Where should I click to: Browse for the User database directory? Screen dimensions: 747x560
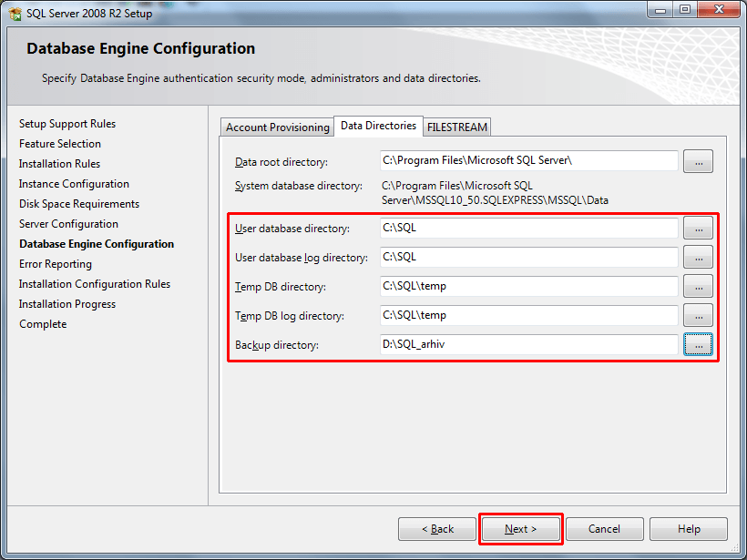point(698,228)
